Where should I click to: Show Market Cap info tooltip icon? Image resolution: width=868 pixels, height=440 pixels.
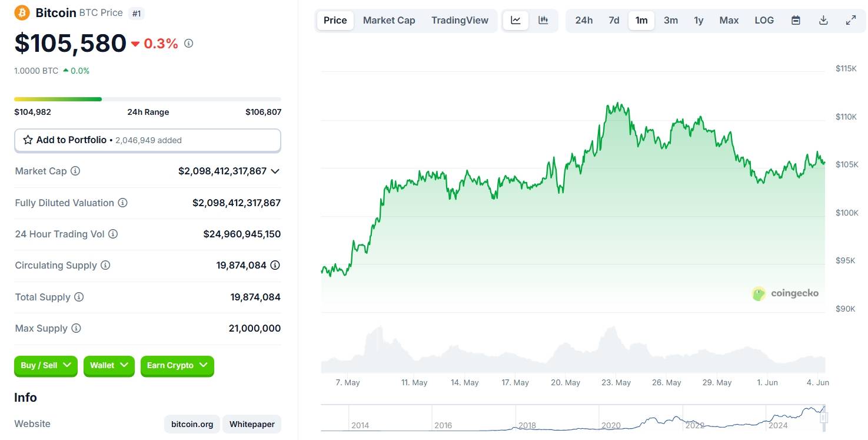pos(75,171)
